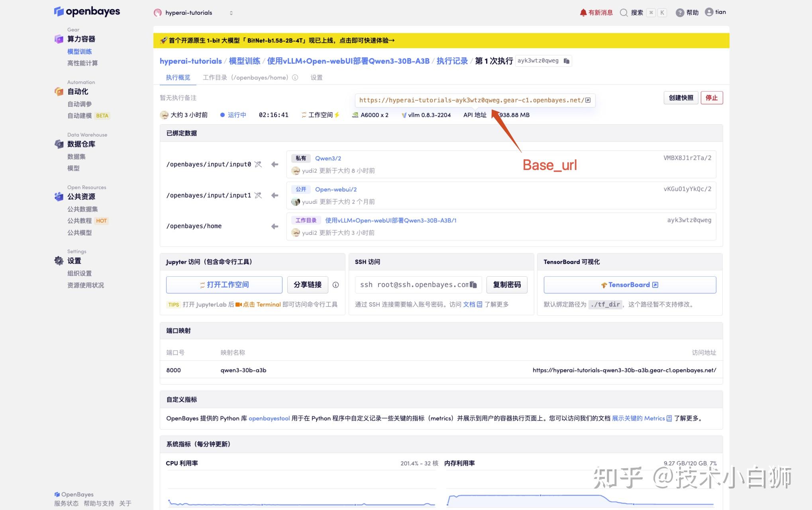Copy execution ID ayk3wtz0qweg with copy icon
812x510 pixels.
[x=567, y=61]
